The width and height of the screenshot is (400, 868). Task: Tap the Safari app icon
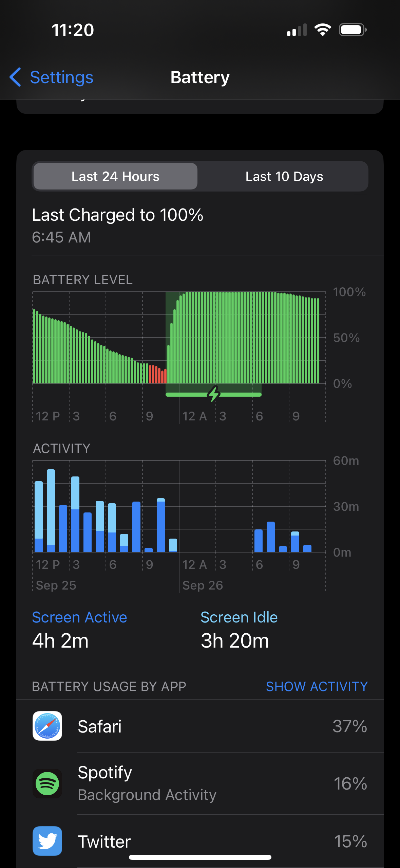[x=47, y=726]
